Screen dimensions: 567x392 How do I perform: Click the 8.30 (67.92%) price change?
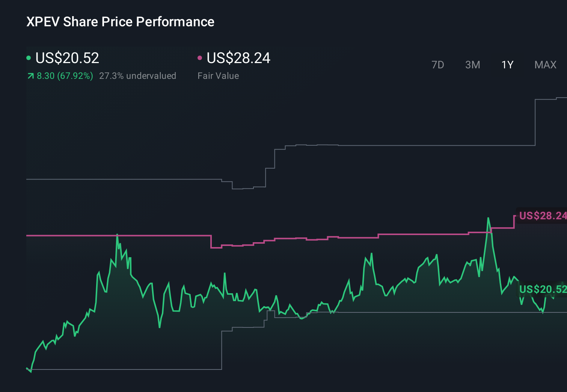(x=65, y=76)
